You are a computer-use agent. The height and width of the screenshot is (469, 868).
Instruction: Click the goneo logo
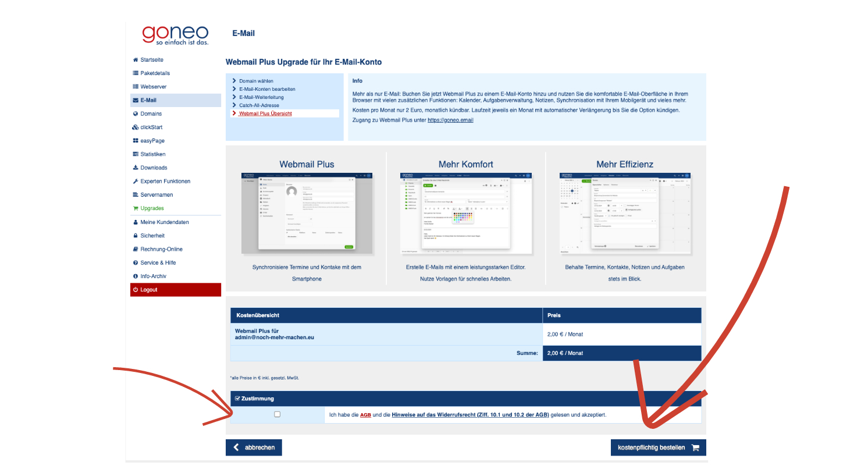[175, 35]
